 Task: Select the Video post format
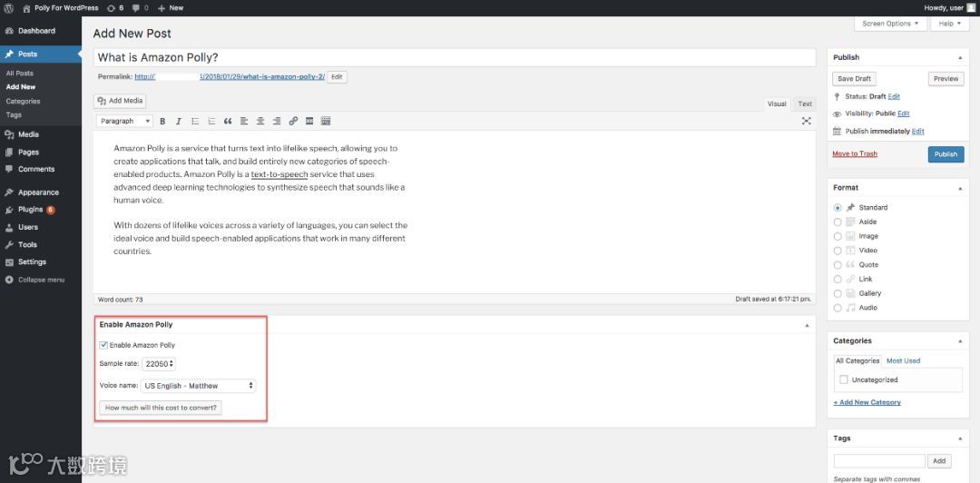pos(838,251)
